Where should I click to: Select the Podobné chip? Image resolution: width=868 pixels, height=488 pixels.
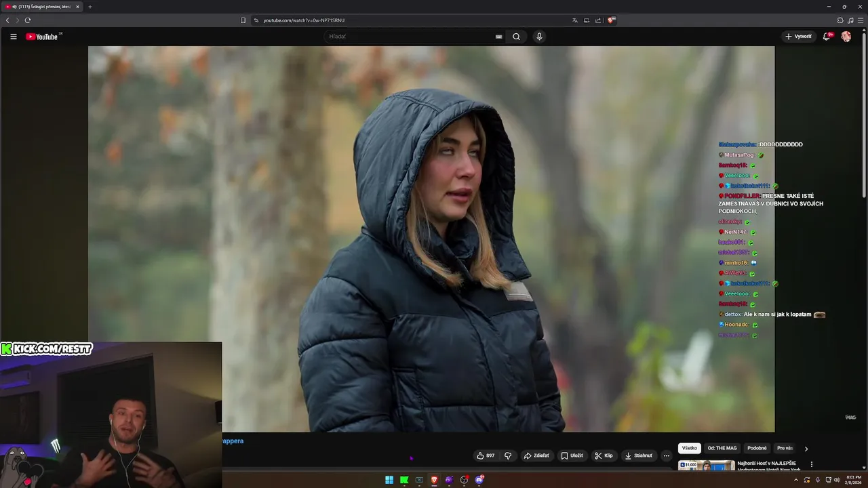[x=757, y=448]
